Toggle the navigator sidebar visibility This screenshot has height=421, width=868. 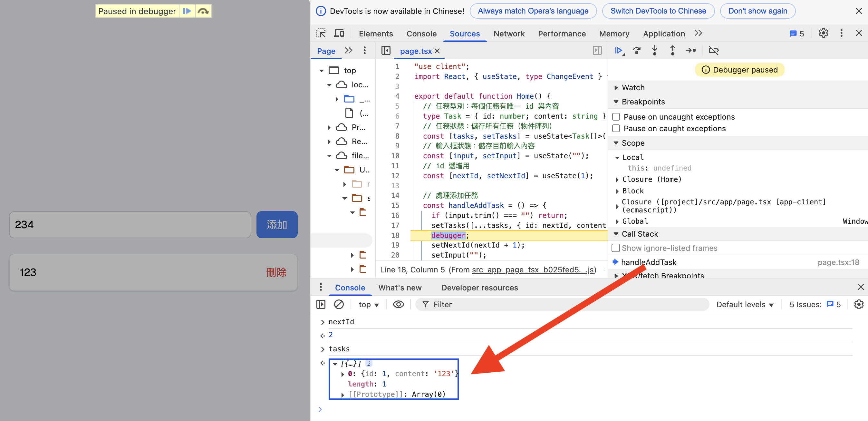click(386, 51)
